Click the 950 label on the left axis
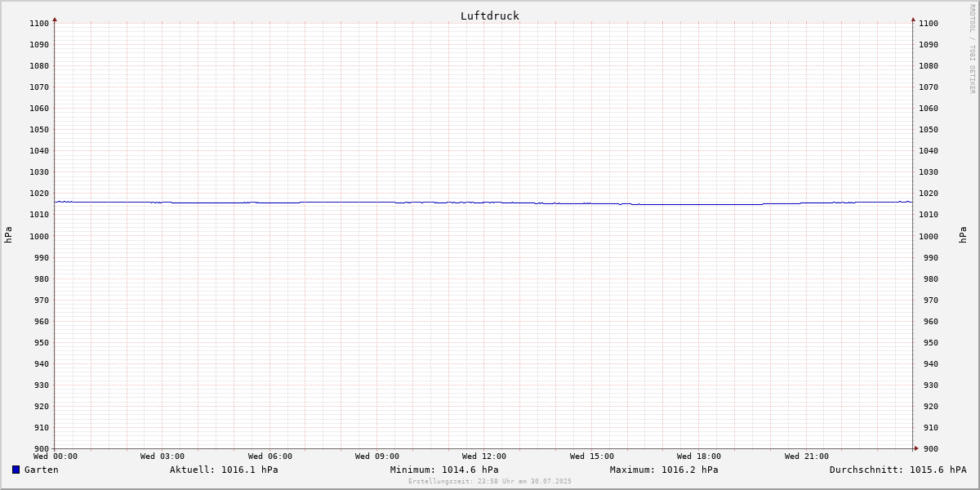The width and height of the screenshot is (980, 490). point(42,343)
